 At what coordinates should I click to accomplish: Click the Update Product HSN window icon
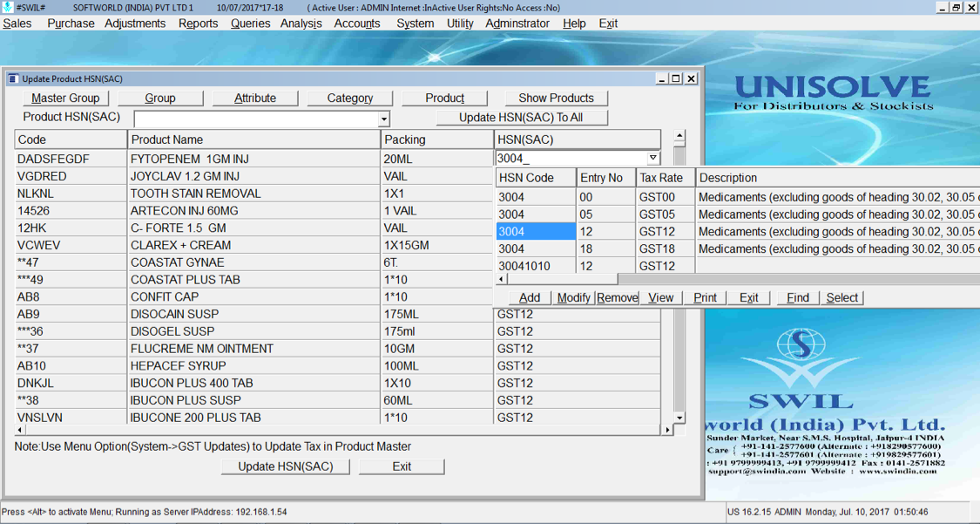[x=13, y=78]
